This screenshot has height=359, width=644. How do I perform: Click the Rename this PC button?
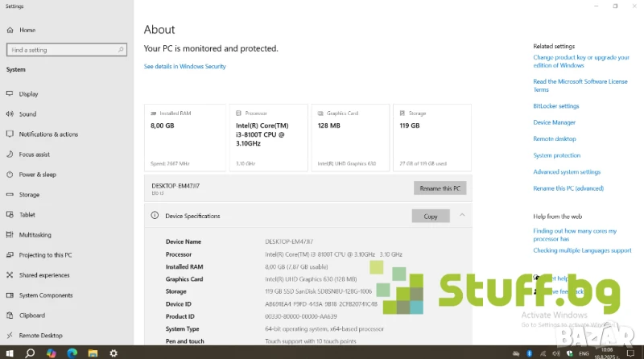tap(440, 188)
